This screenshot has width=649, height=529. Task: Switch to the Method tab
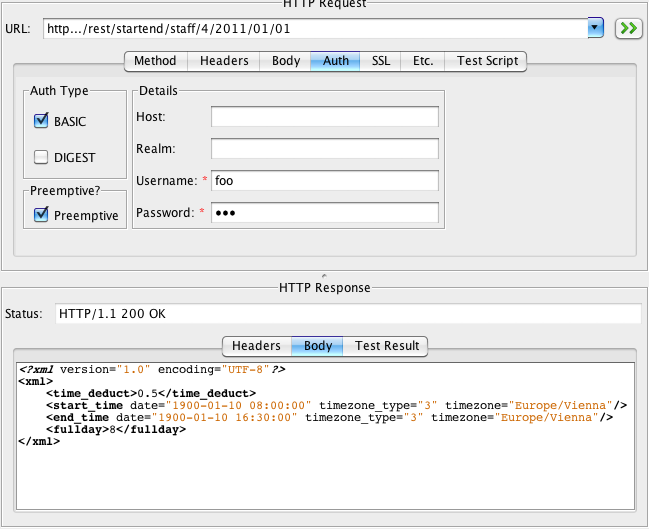click(x=155, y=61)
